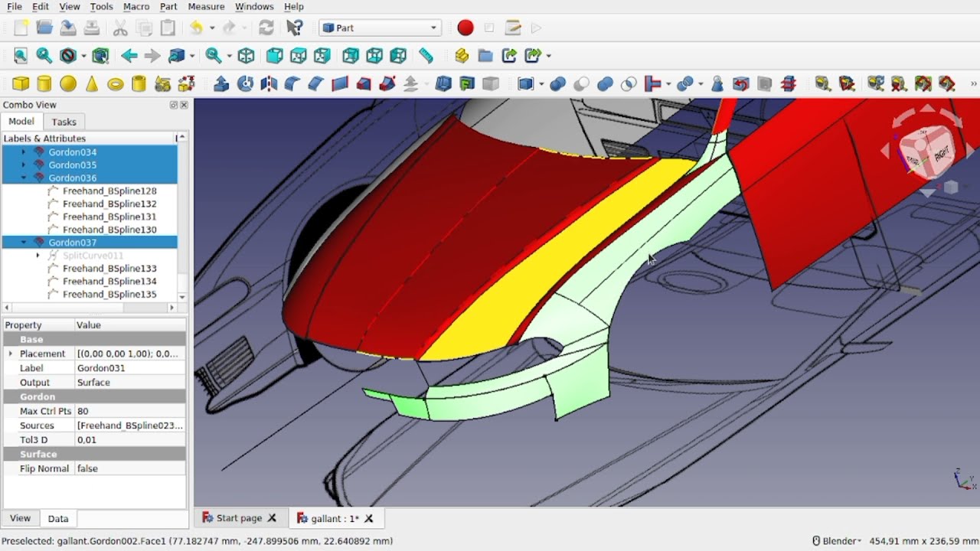Viewport: 980px width, 551px height.
Task: Open the Check Geometry tool
Action: click(x=717, y=83)
